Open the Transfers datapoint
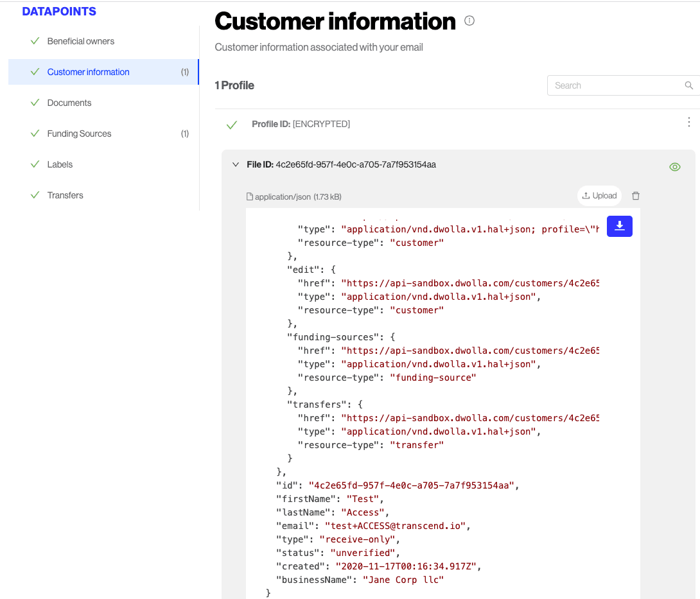Viewport: 700px width, 599px height. point(65,195)
